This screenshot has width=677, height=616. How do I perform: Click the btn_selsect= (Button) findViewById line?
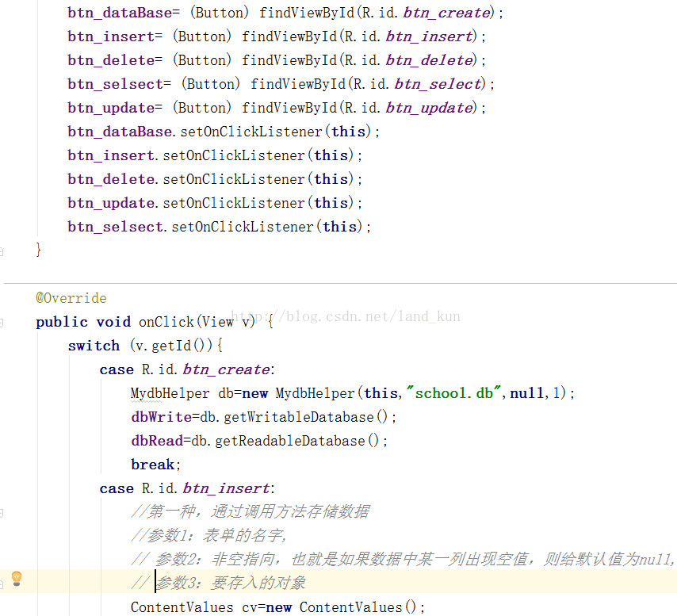click(281, 84)
